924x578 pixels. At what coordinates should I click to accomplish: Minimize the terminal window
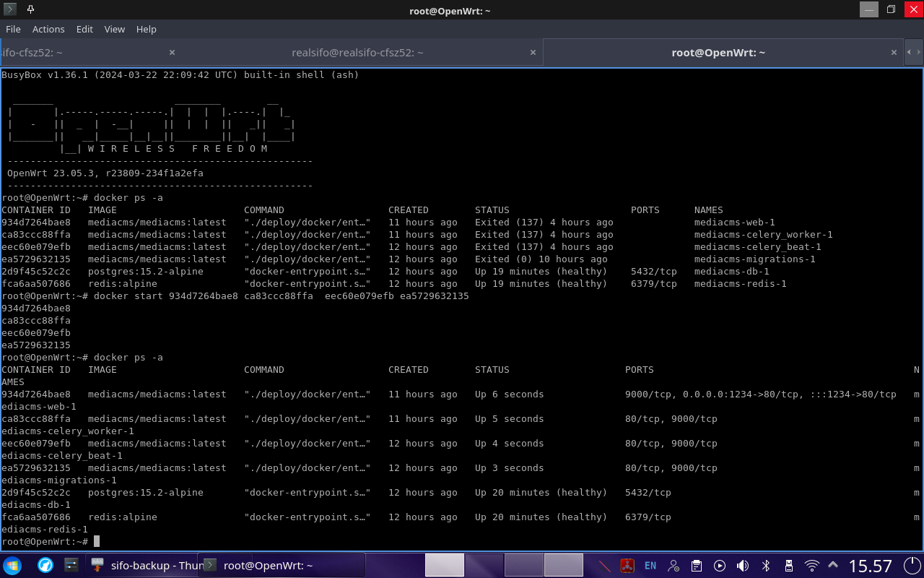(x=869, y=9)
